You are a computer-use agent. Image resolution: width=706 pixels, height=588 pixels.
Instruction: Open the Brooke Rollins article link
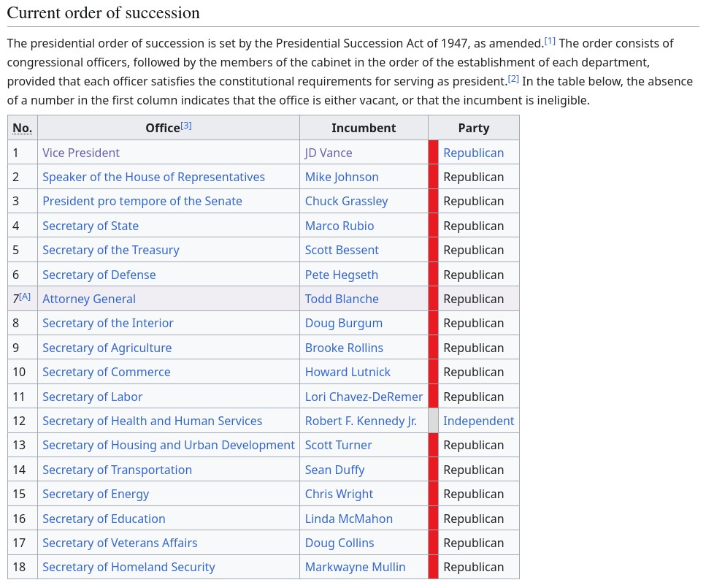pos(345,348)
